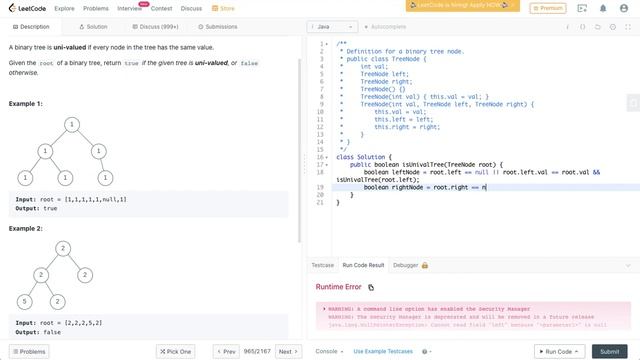The width and height of the screenshot is (640, 360).
Task: Fold class Solution at line 16
Action: (x=327, y=157)
